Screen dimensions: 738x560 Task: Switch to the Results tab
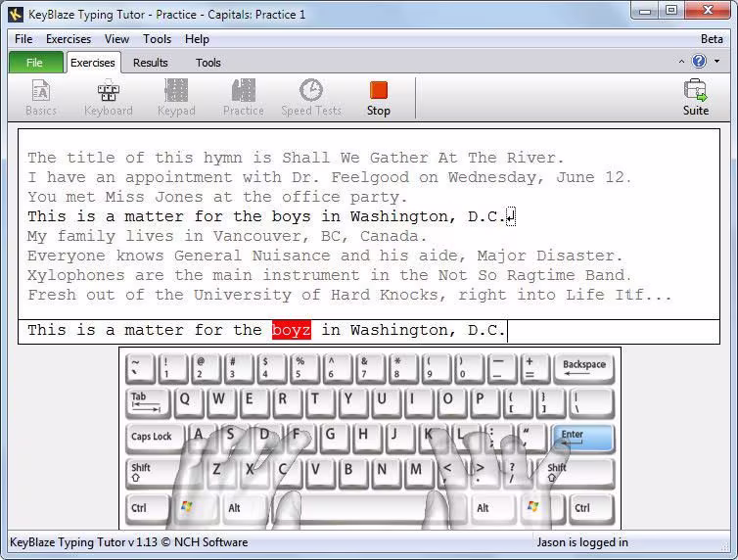(150, 63)
